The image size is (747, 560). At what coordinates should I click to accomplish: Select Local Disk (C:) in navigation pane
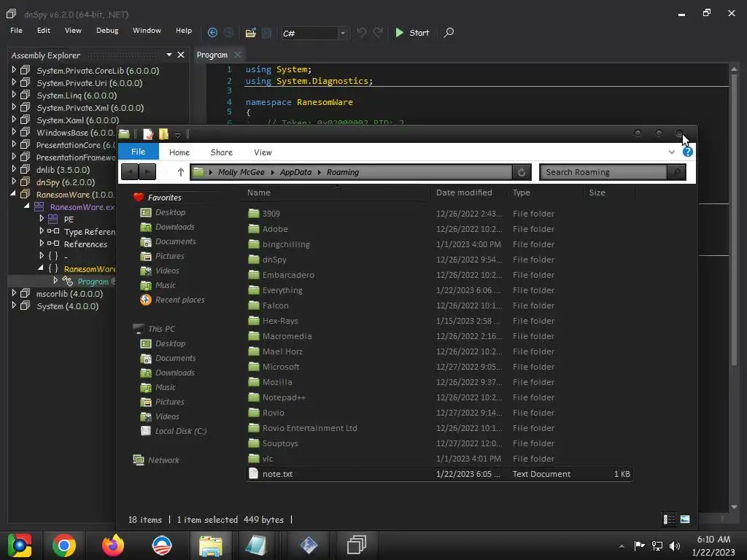point(181,431)
